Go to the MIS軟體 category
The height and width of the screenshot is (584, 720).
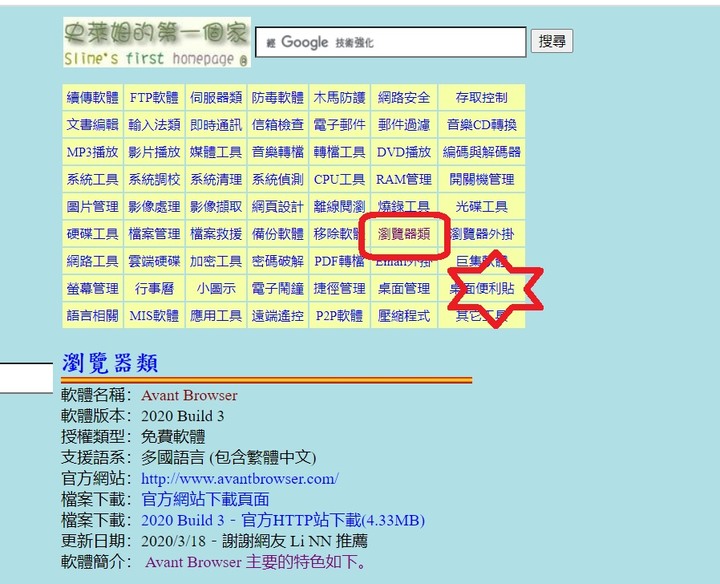click(154, 315)
